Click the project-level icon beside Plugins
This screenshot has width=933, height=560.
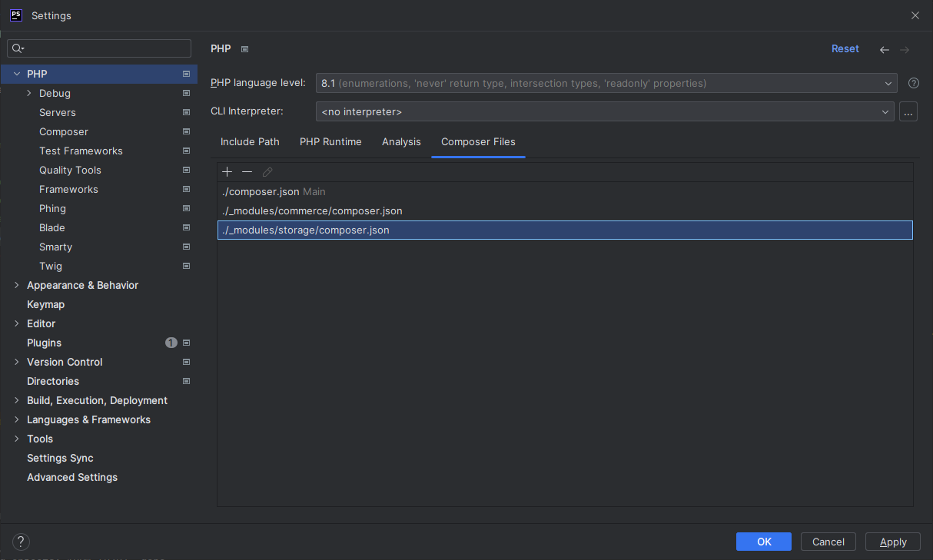point(186,343)
